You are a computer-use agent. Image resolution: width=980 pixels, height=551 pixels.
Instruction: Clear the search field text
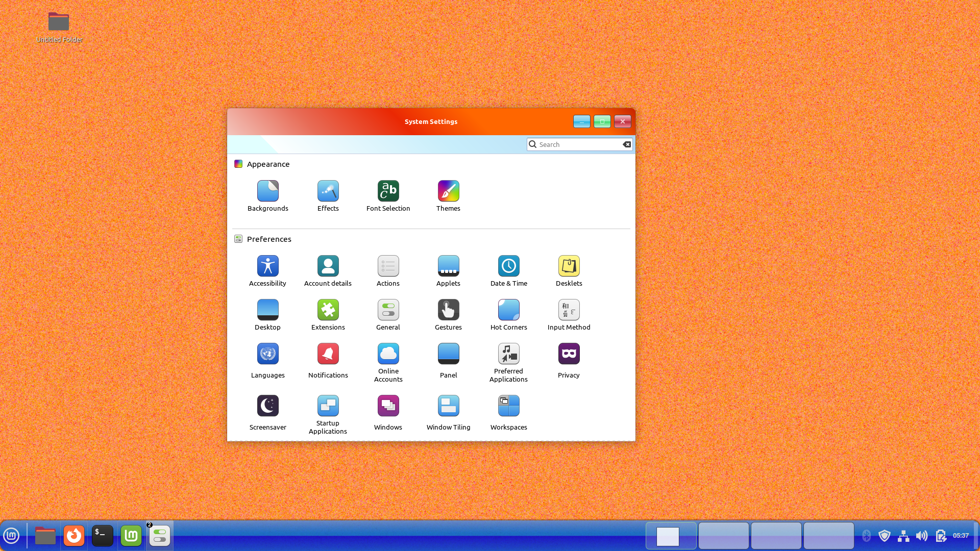[627, 144]
